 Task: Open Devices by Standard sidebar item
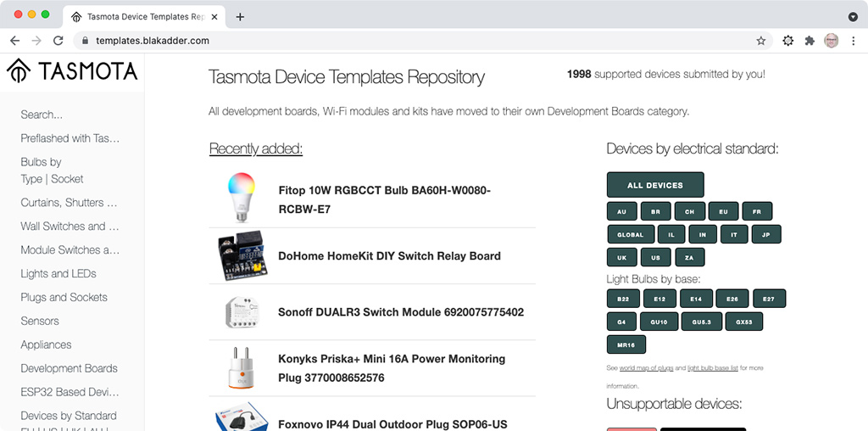pyautogui.click(x=69, y=416)
